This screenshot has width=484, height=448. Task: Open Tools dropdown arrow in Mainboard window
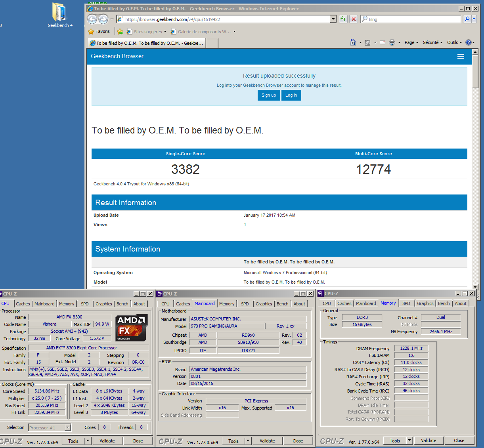click(248, 441)
